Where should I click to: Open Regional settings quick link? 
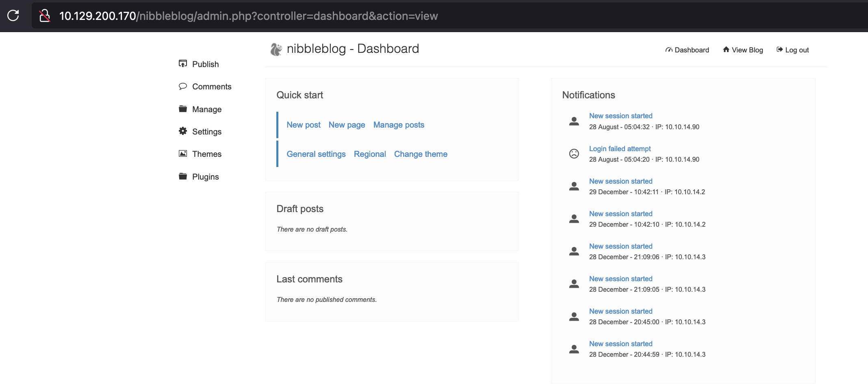pyautogui.click(x=370, y=154)
